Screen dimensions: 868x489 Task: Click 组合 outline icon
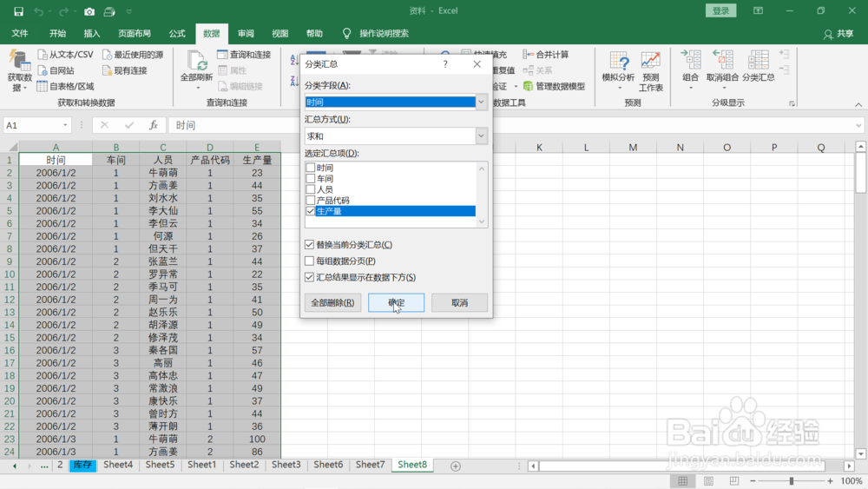point(690,70)
